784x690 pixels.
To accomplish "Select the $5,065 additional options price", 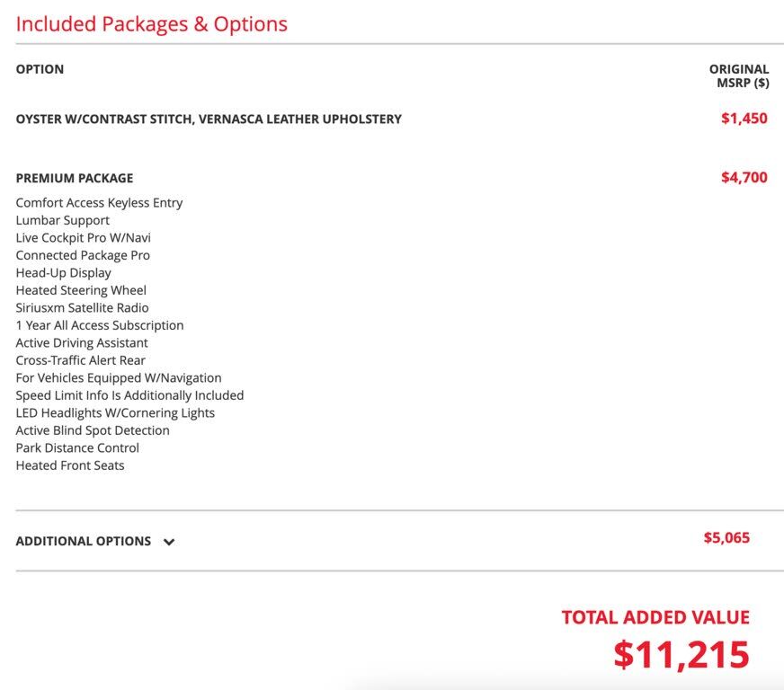I will click(726, 537).
